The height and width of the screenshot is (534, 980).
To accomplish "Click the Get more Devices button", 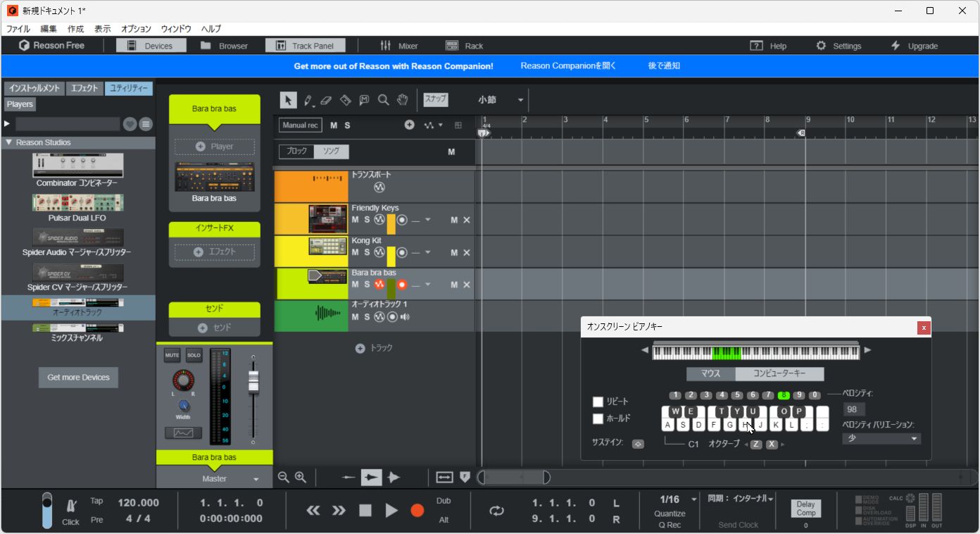I will [78, 378].
